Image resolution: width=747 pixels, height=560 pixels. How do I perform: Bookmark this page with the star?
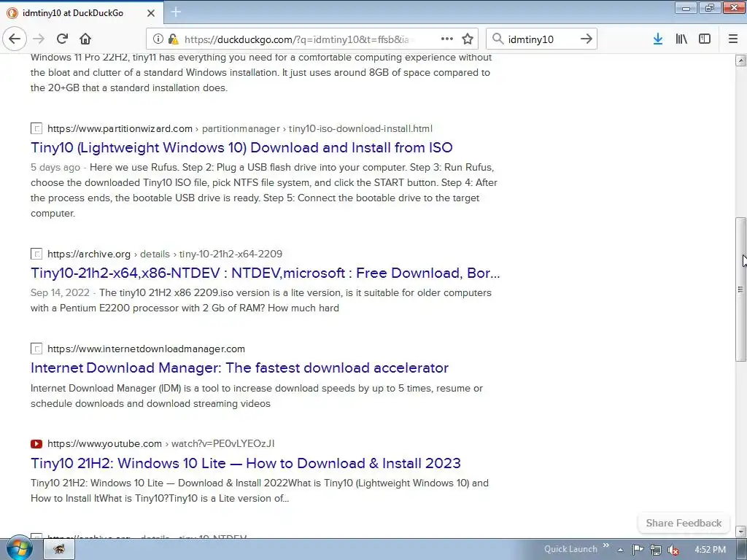(x=468, y=39)
